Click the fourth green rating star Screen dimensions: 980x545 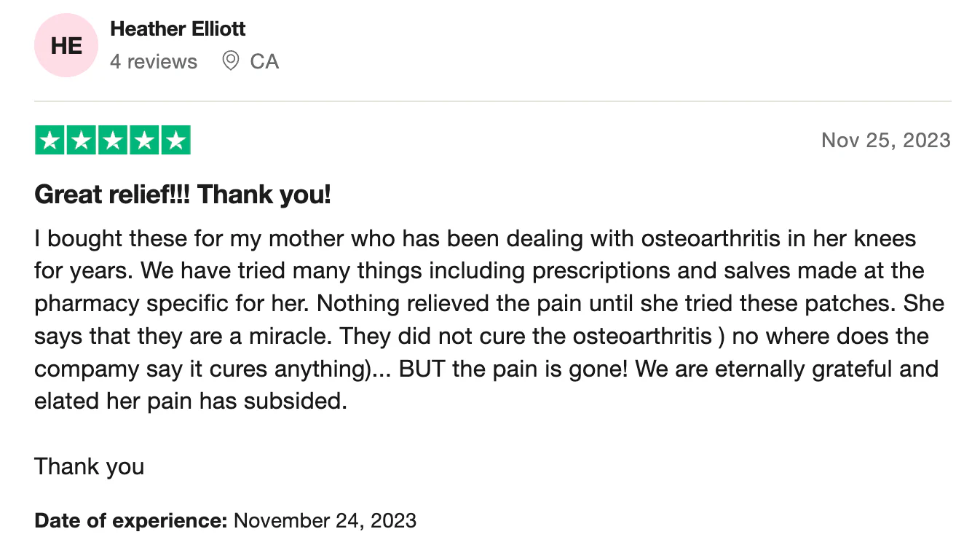[x=144, y=140]
